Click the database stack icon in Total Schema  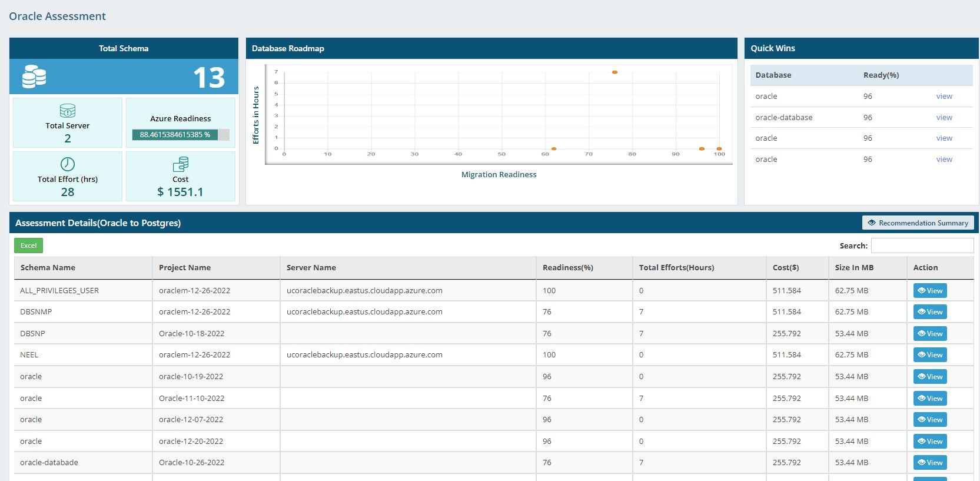click(34, 77)
